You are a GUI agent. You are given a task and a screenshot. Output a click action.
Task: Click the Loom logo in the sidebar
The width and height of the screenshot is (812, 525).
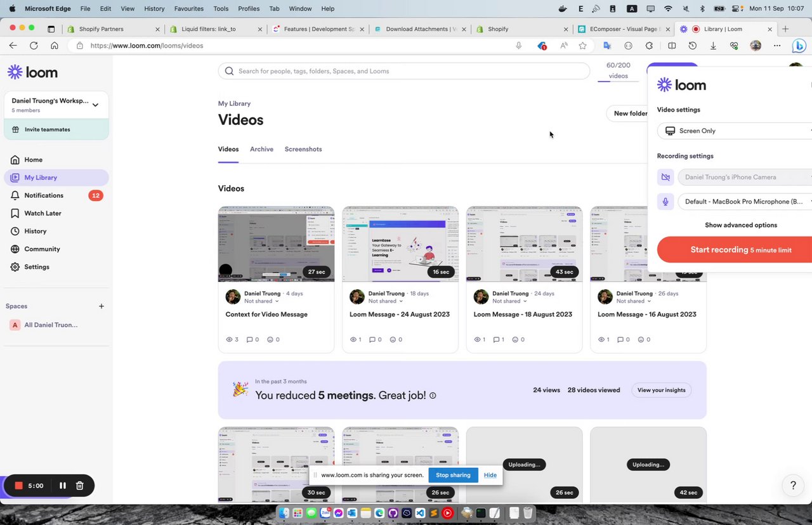point(32,72)
